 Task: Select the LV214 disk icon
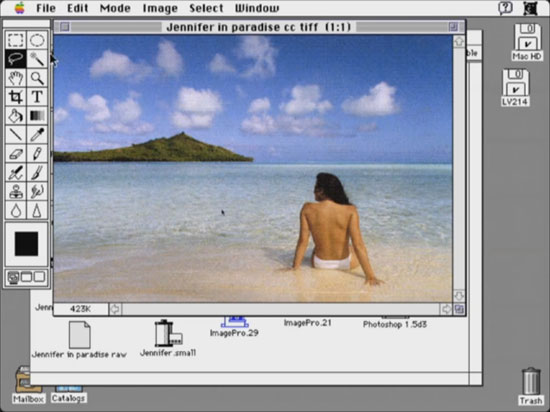click(515, 87)
